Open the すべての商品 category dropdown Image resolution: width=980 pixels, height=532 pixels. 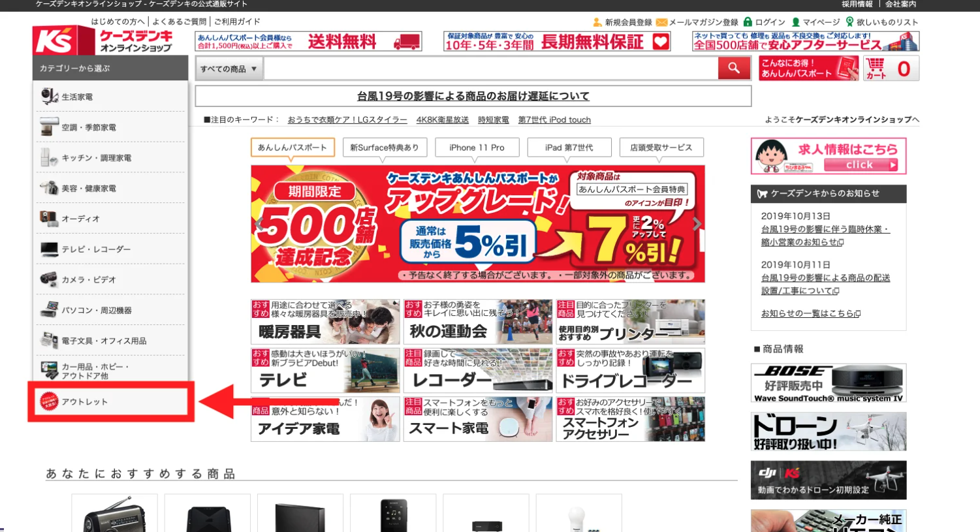(x=229, y=69)
